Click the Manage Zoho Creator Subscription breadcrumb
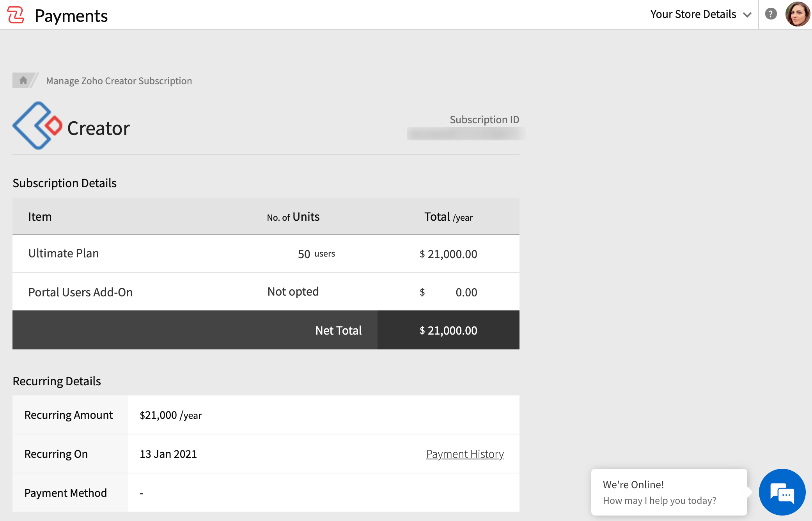Viewport: 812px width, 521px height. pyautogui.click(x=119, y=81)
